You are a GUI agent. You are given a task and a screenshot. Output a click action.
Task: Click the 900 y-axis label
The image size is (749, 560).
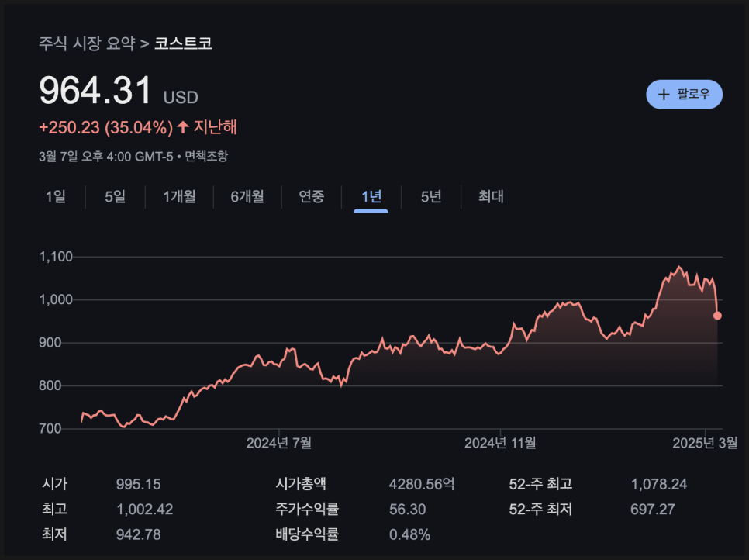(x=50, y=343)
